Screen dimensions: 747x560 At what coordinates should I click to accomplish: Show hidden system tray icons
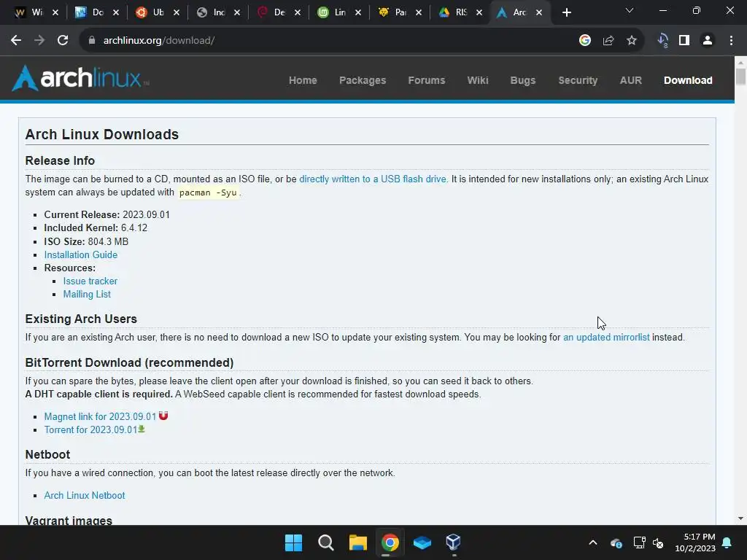[593, 542]
